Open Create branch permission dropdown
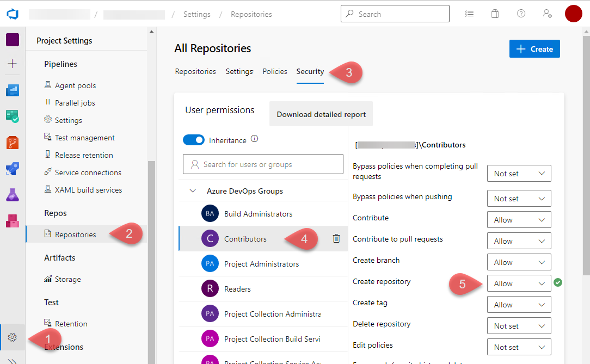This screenshot has width=590, height=364. point(519,262)
